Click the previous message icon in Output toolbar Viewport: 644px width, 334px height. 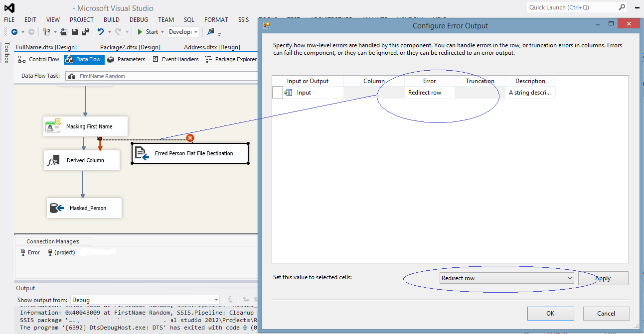[x=246, y=300]
